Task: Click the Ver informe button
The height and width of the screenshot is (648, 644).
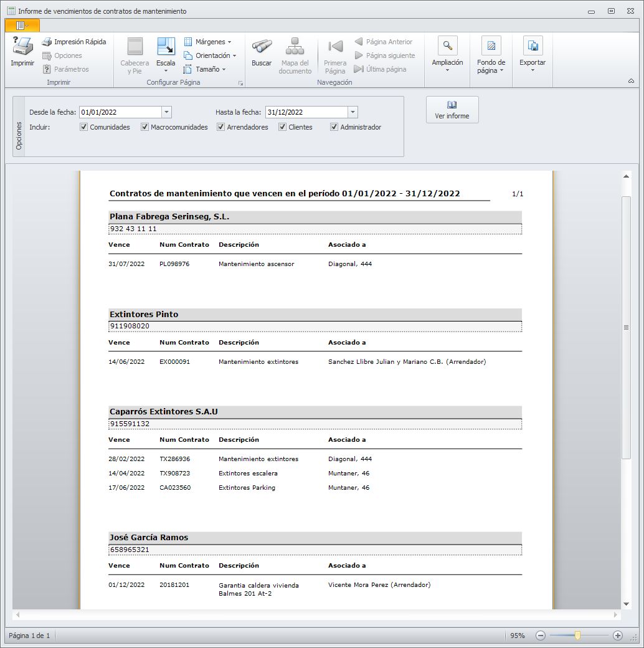Action: (452, 110)
